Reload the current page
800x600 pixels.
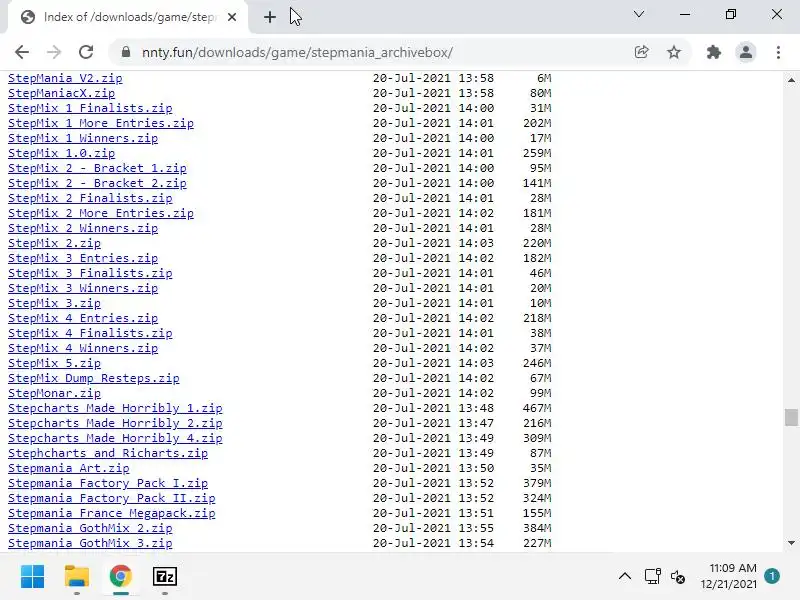(86, 52)
